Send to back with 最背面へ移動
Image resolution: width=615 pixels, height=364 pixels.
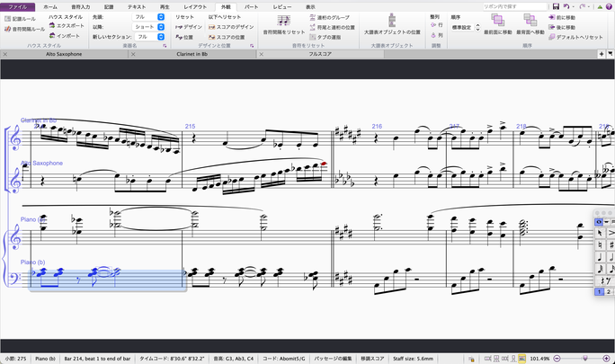click(530, 24)
